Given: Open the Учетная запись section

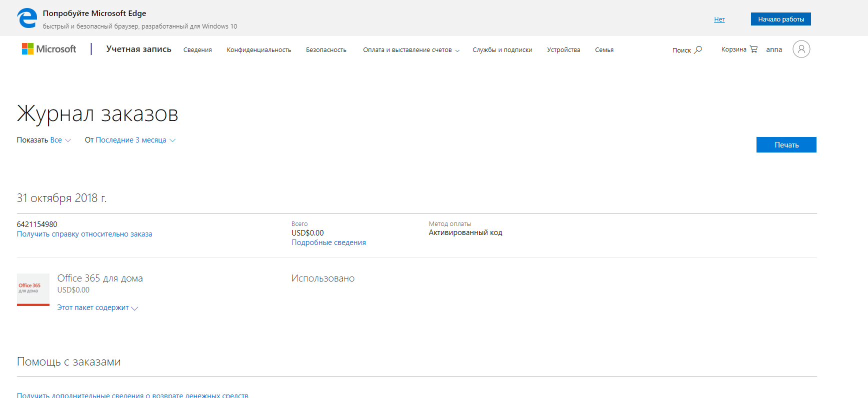Looking at the screenshot, I should (x=138, y=49).
